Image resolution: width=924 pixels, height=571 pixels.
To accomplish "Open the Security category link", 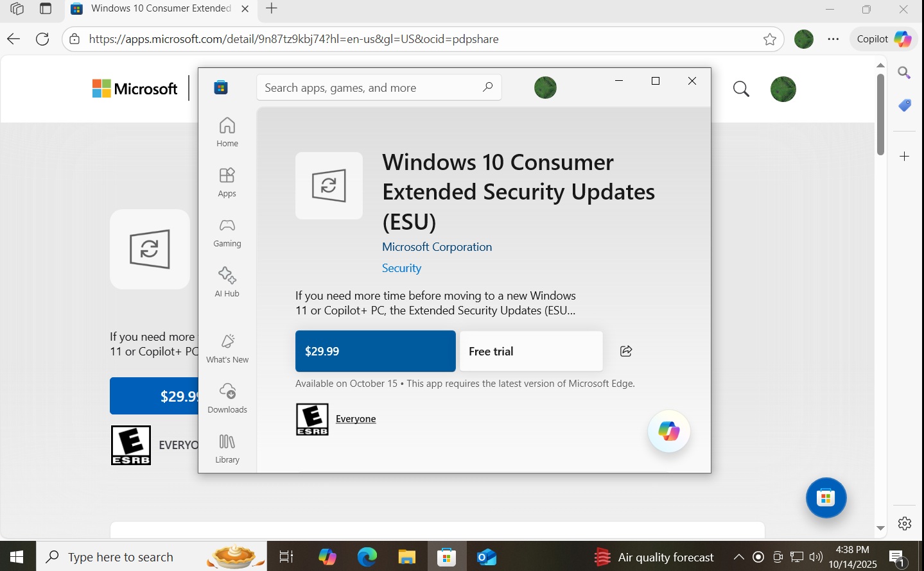I will point(401,268).
